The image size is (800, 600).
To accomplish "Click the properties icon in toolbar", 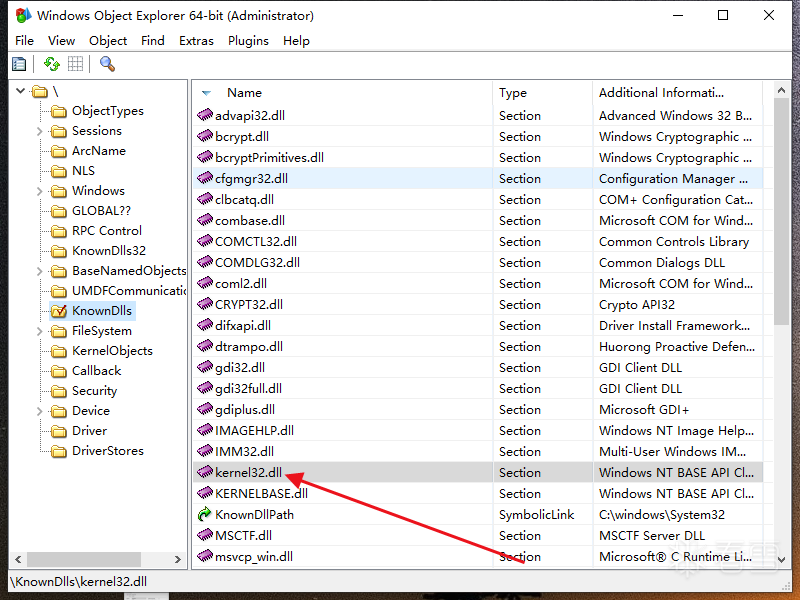I will [19, 64].
